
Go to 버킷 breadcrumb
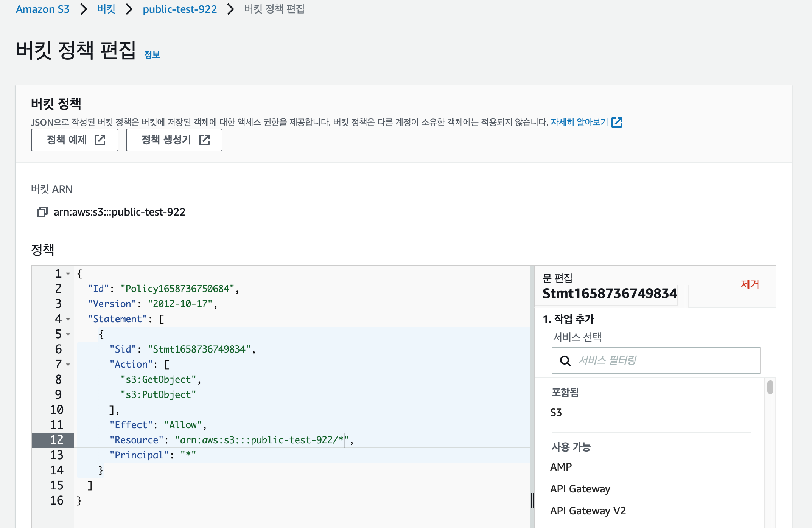(x=106, y=9)
